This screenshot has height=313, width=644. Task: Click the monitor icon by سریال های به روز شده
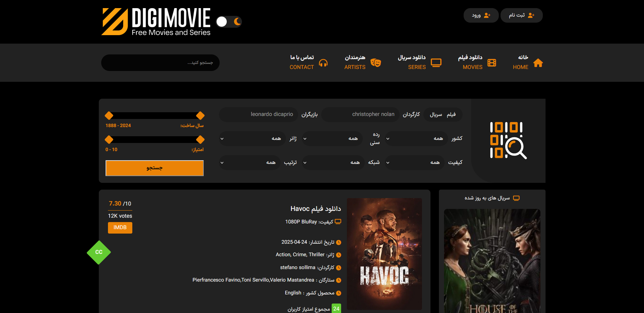point(516,198)
